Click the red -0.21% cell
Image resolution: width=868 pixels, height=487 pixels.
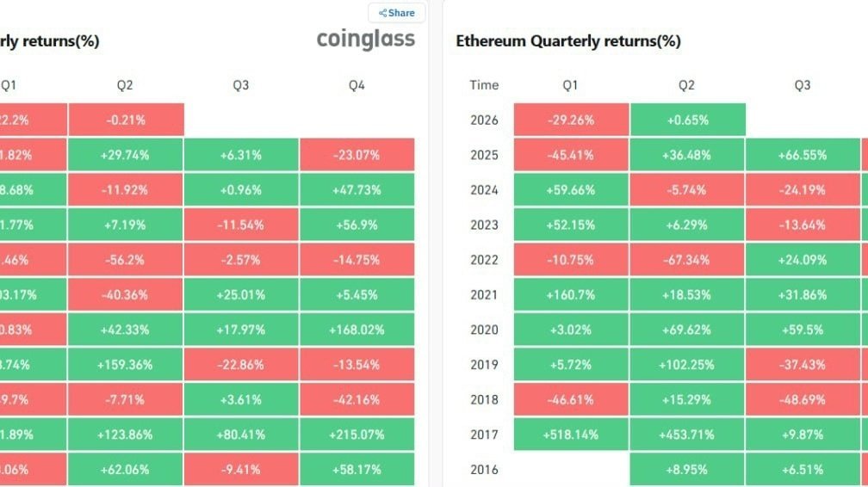tap(126, 120)
